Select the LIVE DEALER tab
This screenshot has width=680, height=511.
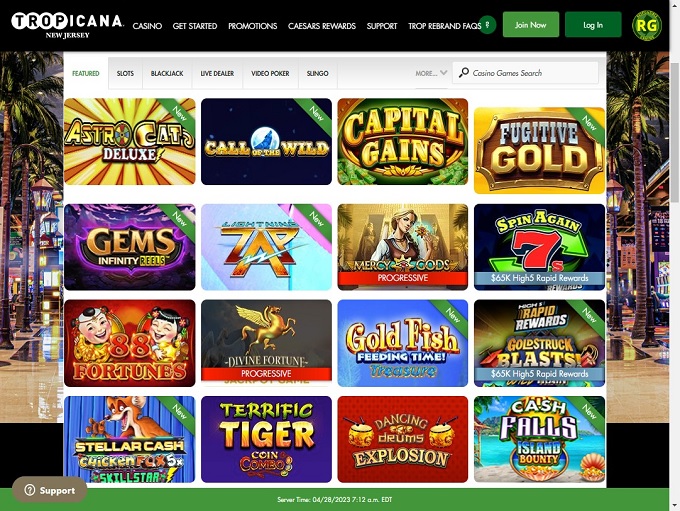click(217, 73)
